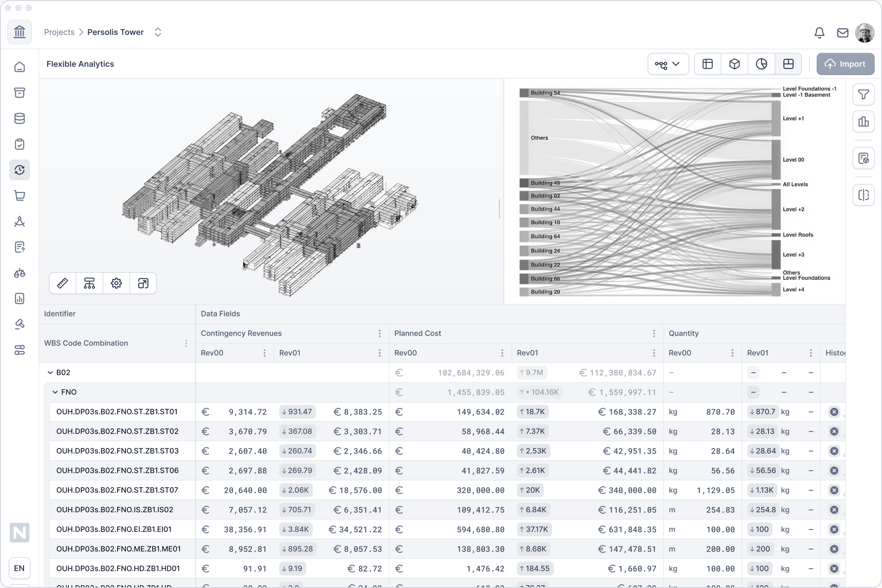Open the flow diagram type dropdown
The width and height of the screenshot is (882, 588).
668,64
